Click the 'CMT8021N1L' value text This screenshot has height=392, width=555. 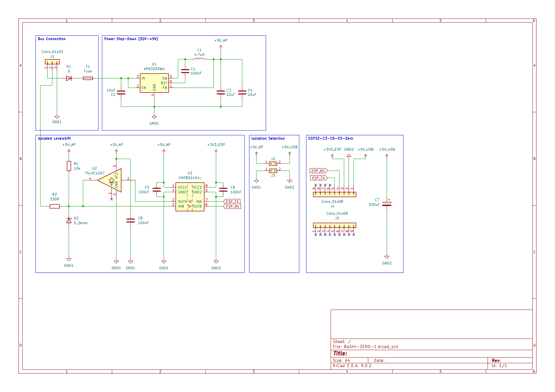click(x=190, y=178)
